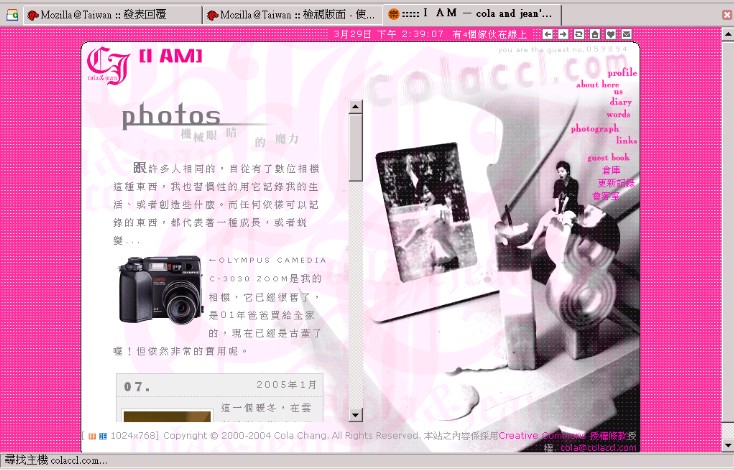Screen dimensions: 734x470
Task: Click the forward arrow icon in pink toolbar
Action: pos(563,34)
